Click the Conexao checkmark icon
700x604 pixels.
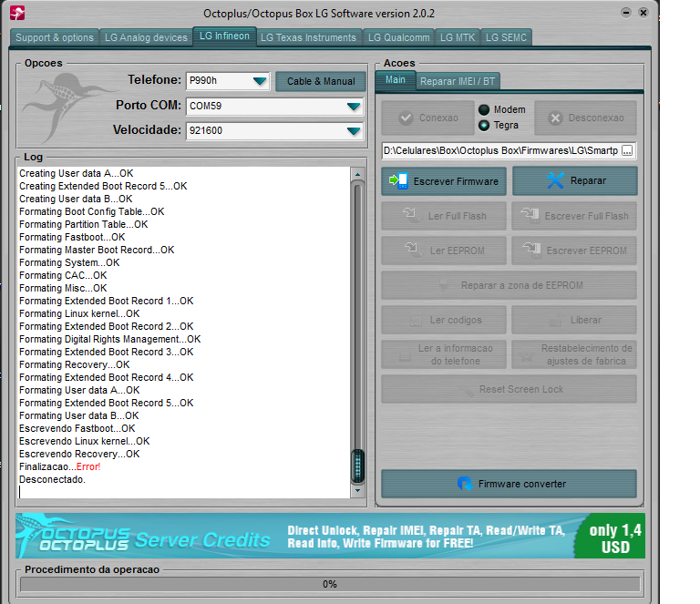pyautogui.click(x=406, y=118)
